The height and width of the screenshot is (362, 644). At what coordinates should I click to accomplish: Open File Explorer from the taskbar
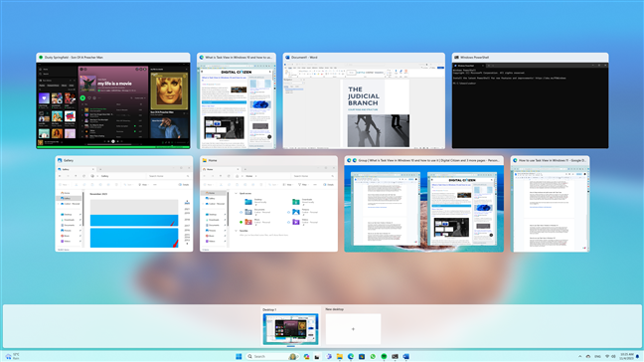[x=340, y=356]
